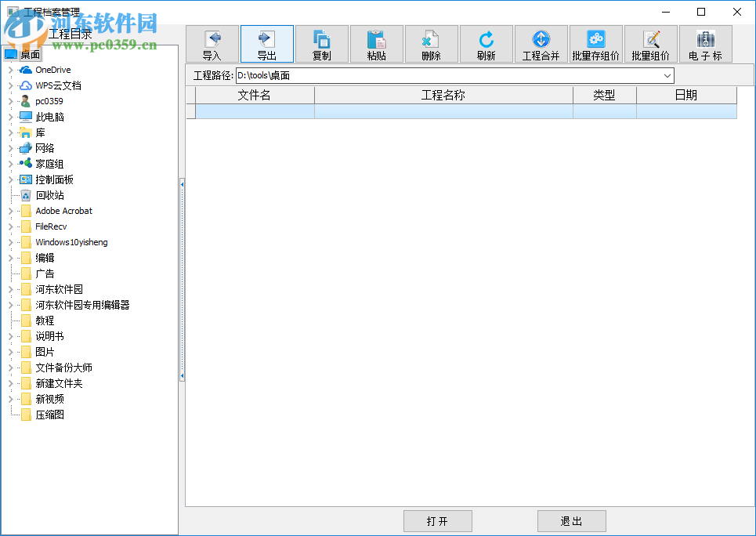Viewport: 756px width, 536px height.
Task: Click the 刷新 (Refresh) toolbar icon
Action: (486, 44)
